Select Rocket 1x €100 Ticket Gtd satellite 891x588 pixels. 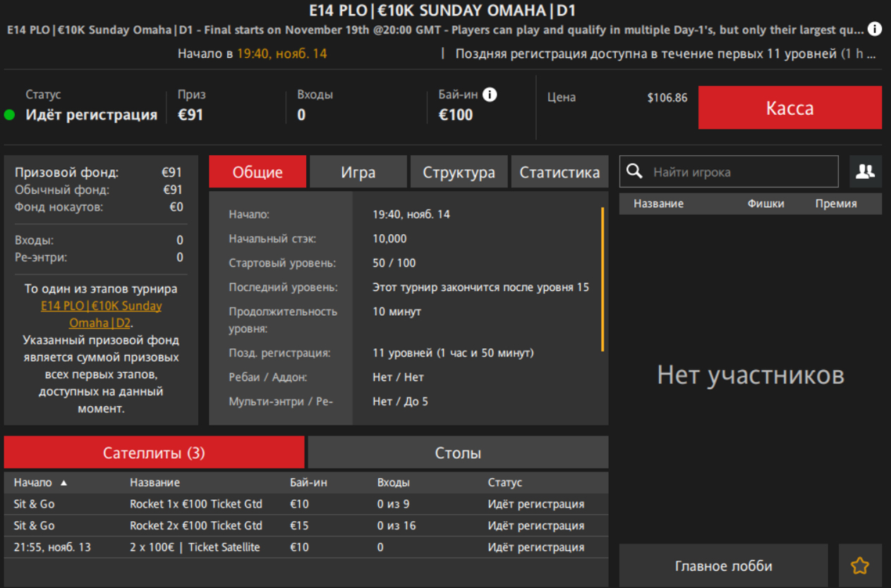(196, 504)
